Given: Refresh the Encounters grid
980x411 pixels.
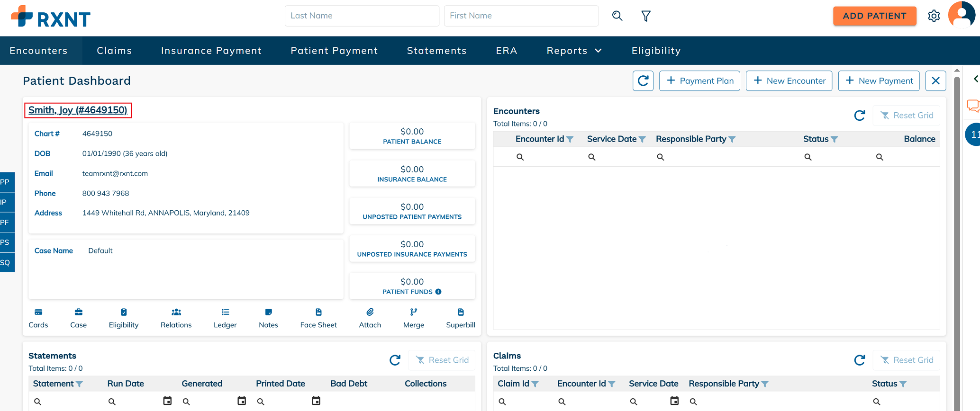Looking at the screenshot, I should click(x=860, y=116).
